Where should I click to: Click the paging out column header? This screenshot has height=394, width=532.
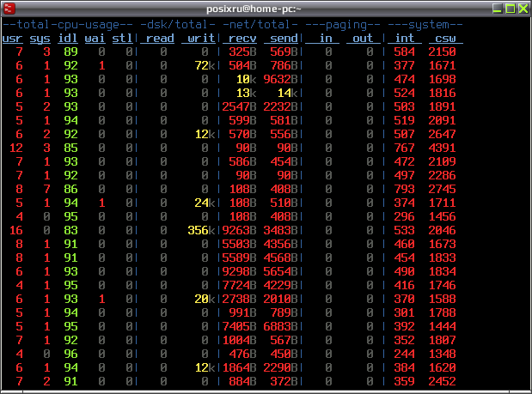tap(364, 38)
